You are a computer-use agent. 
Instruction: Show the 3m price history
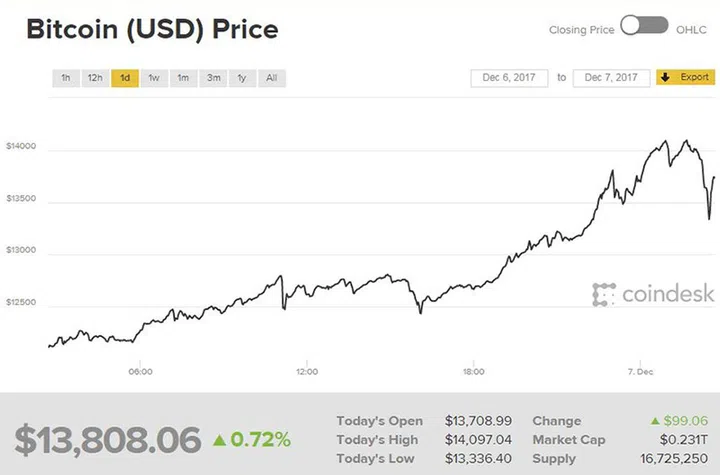pos(214,78)
